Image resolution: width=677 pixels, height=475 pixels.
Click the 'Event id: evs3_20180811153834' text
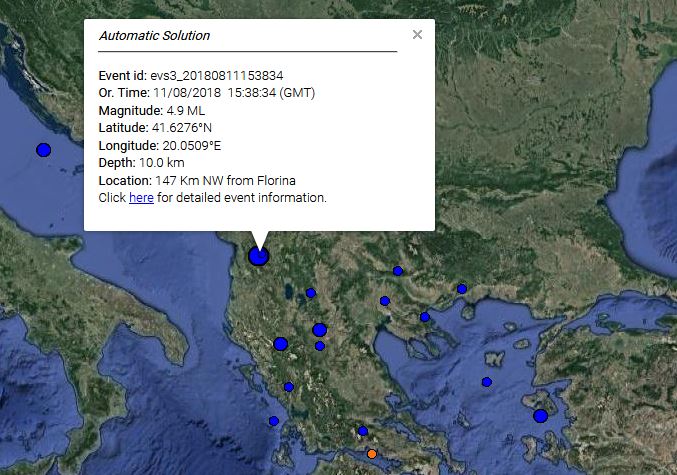click(x=191, y=76)
